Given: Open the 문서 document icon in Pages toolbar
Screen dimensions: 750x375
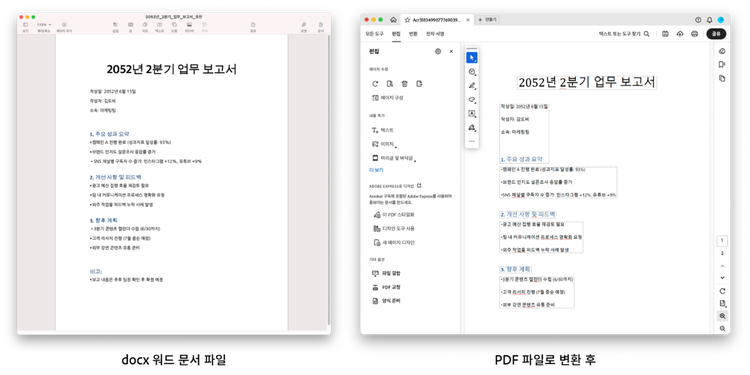Looking at the screenshot, I should 320,24.
